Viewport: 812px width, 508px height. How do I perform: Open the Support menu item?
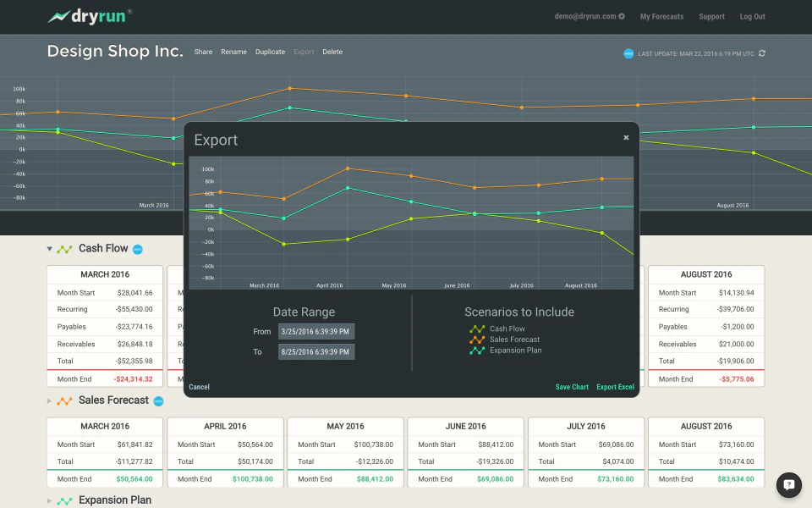[x=711, y=17]
